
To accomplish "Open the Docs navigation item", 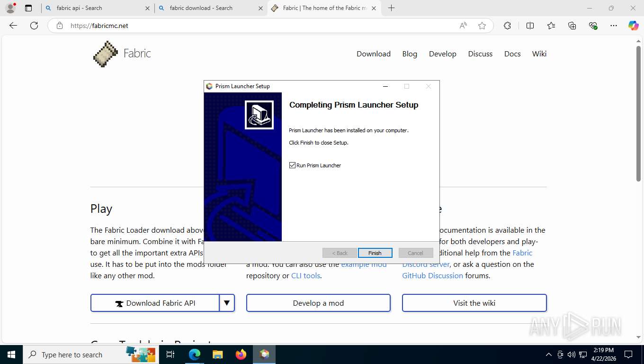I will pos(512,54).
